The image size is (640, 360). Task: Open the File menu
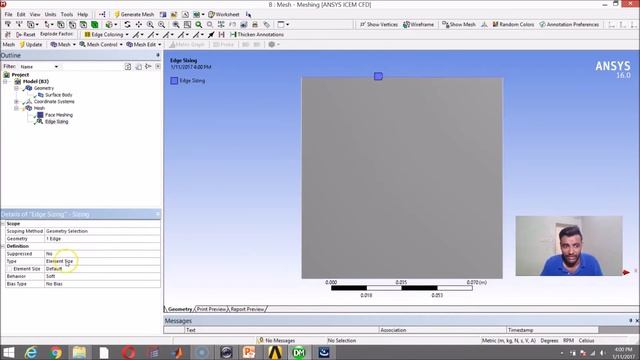8,14
